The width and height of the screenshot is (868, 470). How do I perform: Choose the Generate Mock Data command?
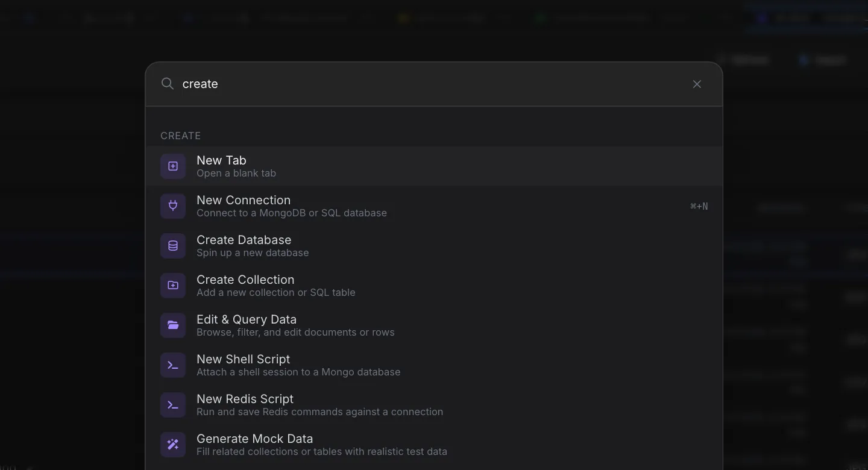(x=434, y=445)
